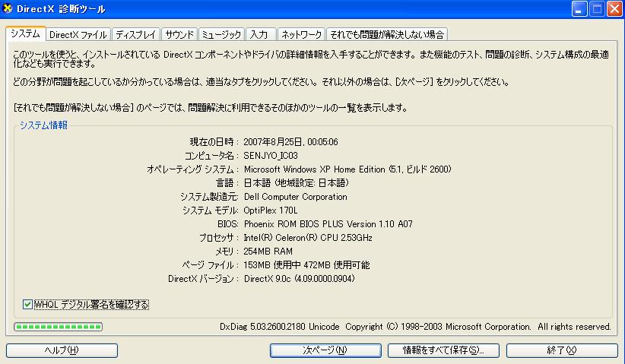Go to next page with 次ページ(N)

[x=325, y=350]
